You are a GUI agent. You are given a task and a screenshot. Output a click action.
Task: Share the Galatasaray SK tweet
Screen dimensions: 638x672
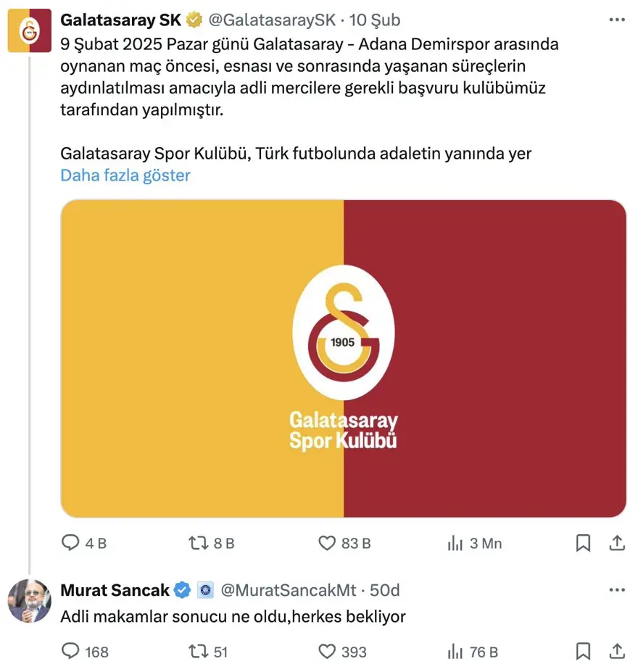click(x=616, y=543)
